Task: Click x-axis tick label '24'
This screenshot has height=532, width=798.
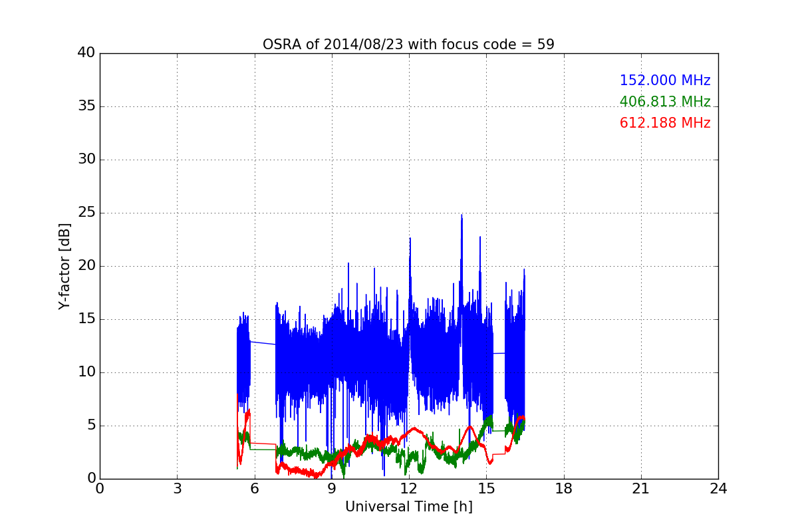Action: (718, 489)
